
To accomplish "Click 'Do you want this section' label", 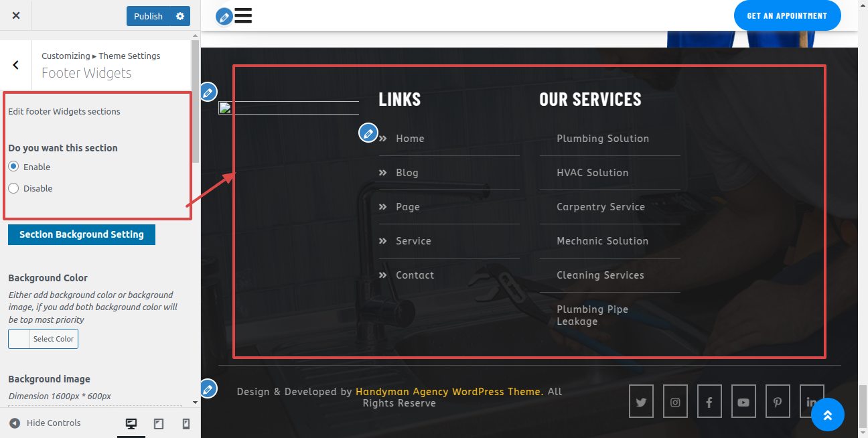I will [x=63, y=148].
